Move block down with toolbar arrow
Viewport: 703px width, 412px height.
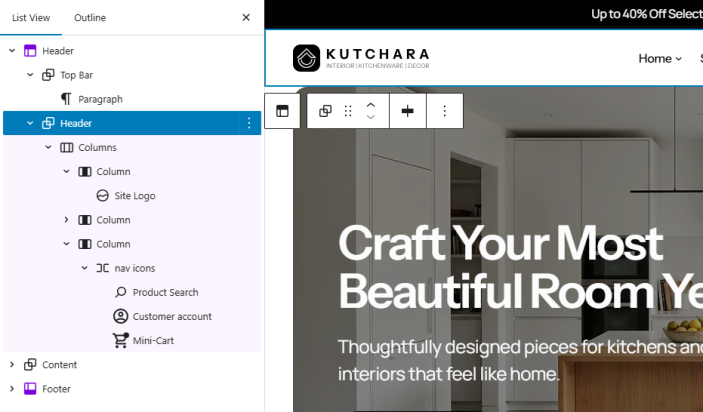tap(370, 117)
